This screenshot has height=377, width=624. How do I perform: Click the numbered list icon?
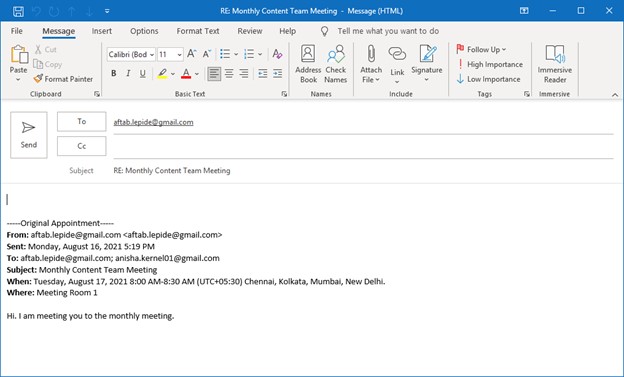[x=249, y=54]
